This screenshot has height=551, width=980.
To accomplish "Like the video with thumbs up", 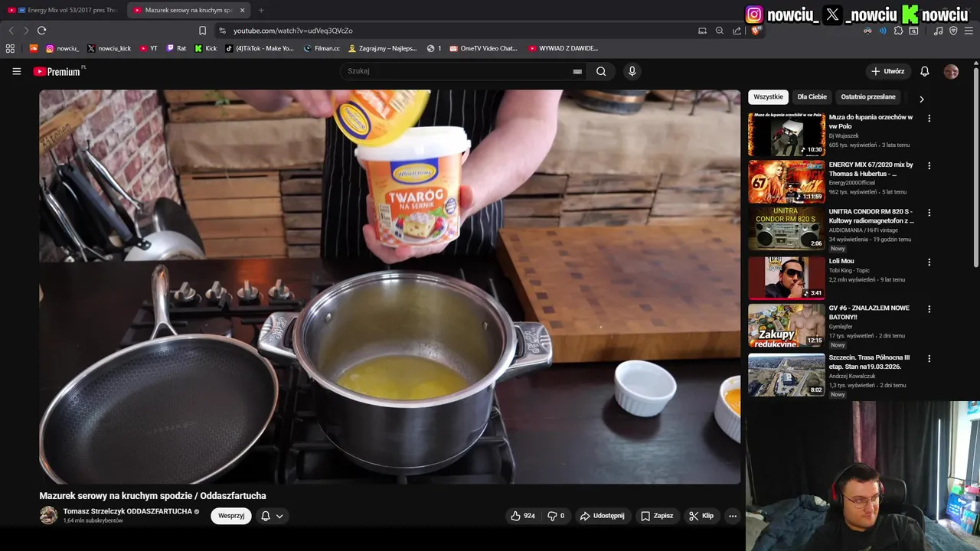I will coord(523,516).
